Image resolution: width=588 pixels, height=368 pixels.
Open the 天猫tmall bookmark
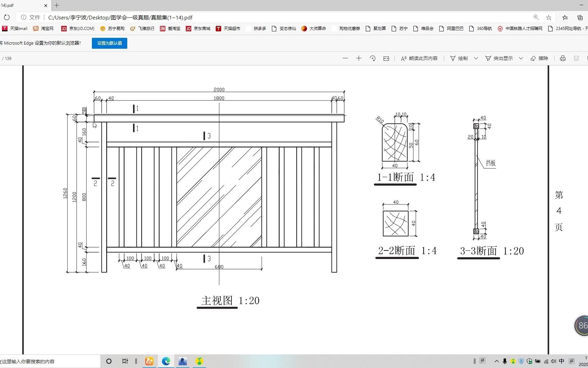15,29
